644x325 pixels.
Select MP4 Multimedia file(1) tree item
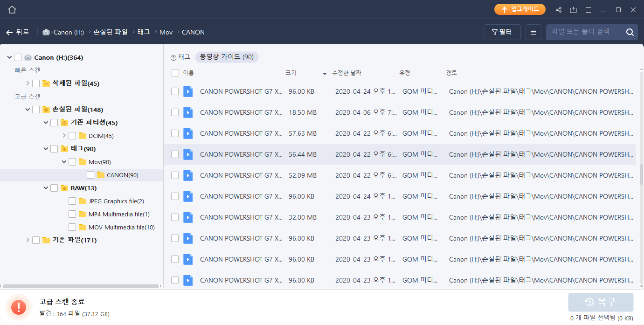click(119, 214)
